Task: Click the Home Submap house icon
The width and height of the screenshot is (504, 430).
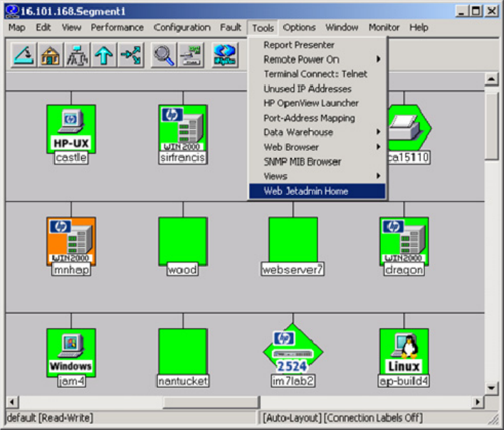Action: [51, 55]
